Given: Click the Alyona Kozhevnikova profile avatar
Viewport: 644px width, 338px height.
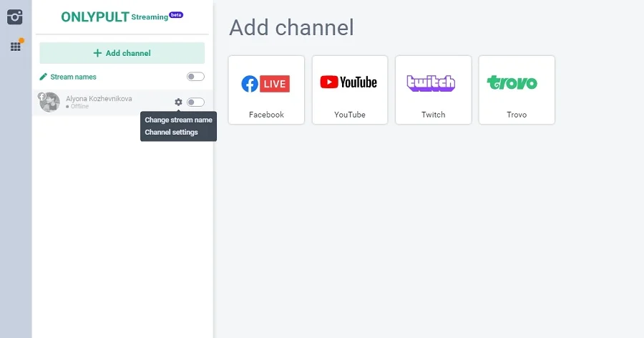Looking at the screenshot, I should pos(50,102).
